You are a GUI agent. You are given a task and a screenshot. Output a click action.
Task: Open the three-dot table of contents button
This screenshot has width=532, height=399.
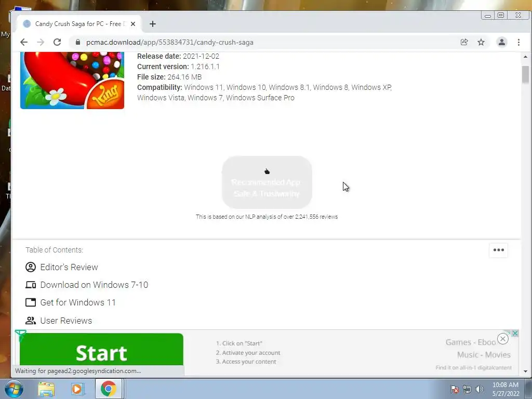point(498,250)
